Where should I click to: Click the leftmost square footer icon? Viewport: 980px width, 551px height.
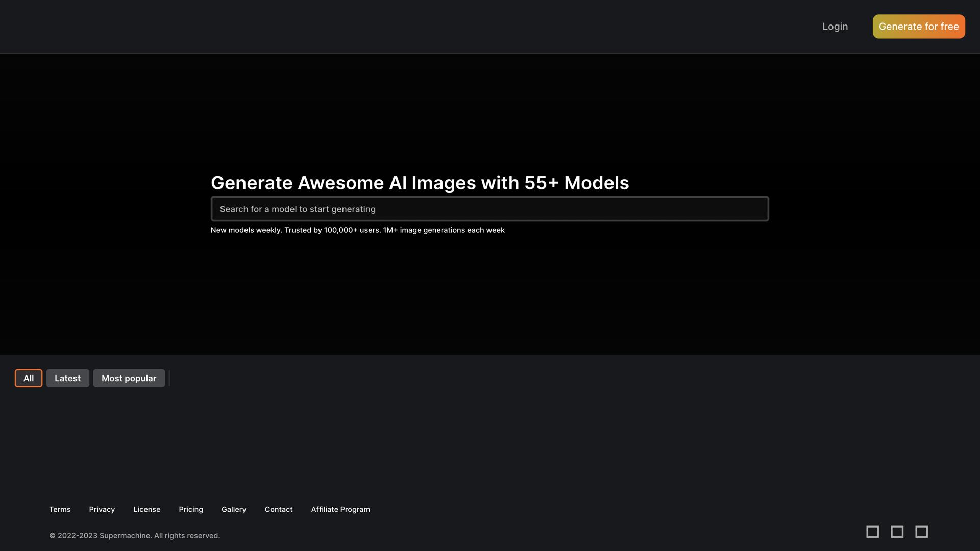tap(872, 532)
